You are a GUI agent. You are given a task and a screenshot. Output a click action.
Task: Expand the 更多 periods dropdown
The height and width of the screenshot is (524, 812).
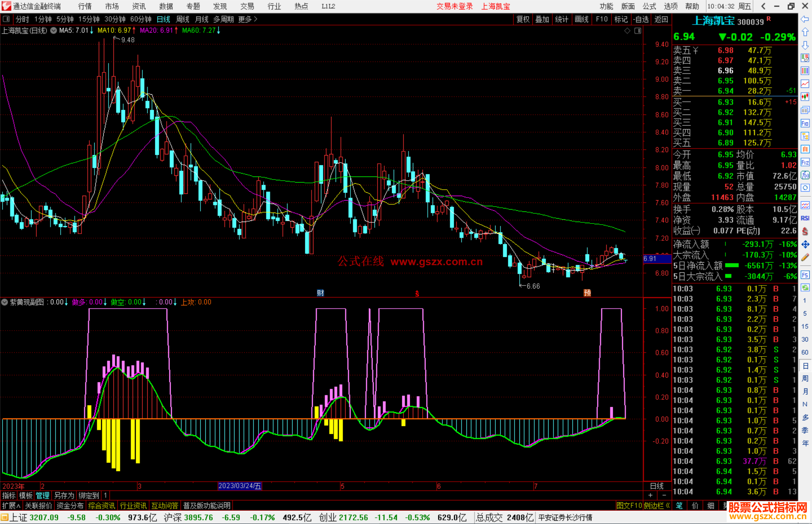coord(248,19)
